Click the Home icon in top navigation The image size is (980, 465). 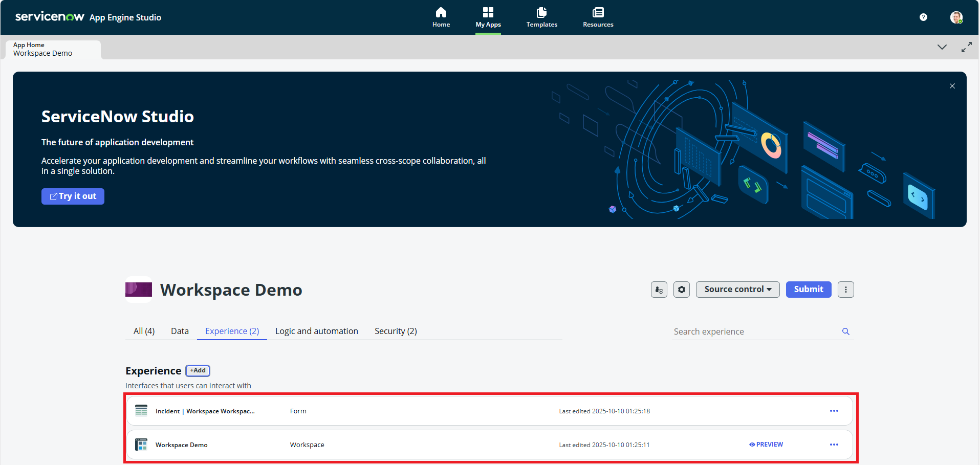[441, 17]
